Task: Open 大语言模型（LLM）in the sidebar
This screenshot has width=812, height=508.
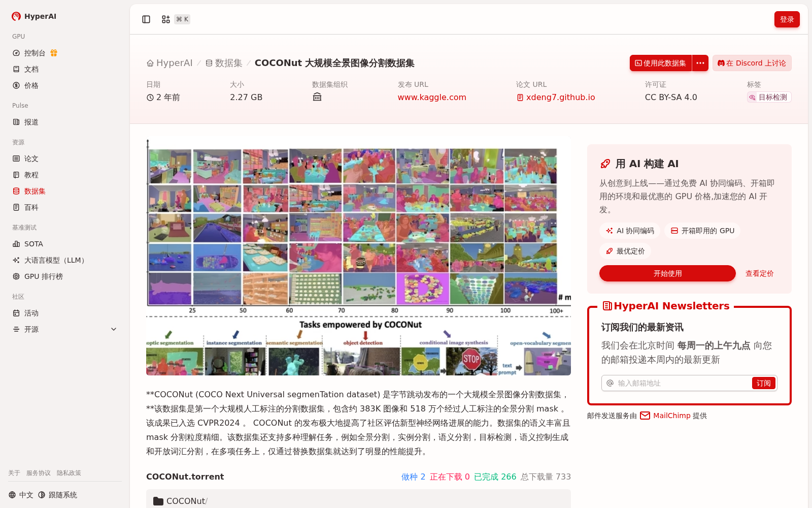Action: (x=56, y=260)
